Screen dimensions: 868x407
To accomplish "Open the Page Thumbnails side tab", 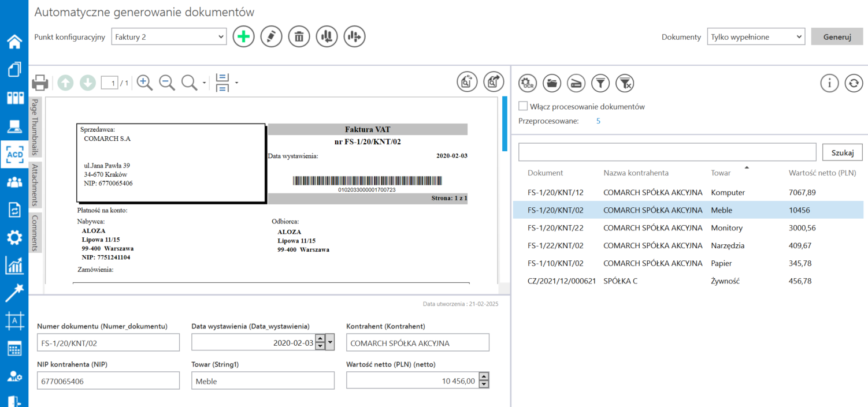I will click(x=35, y=126).
